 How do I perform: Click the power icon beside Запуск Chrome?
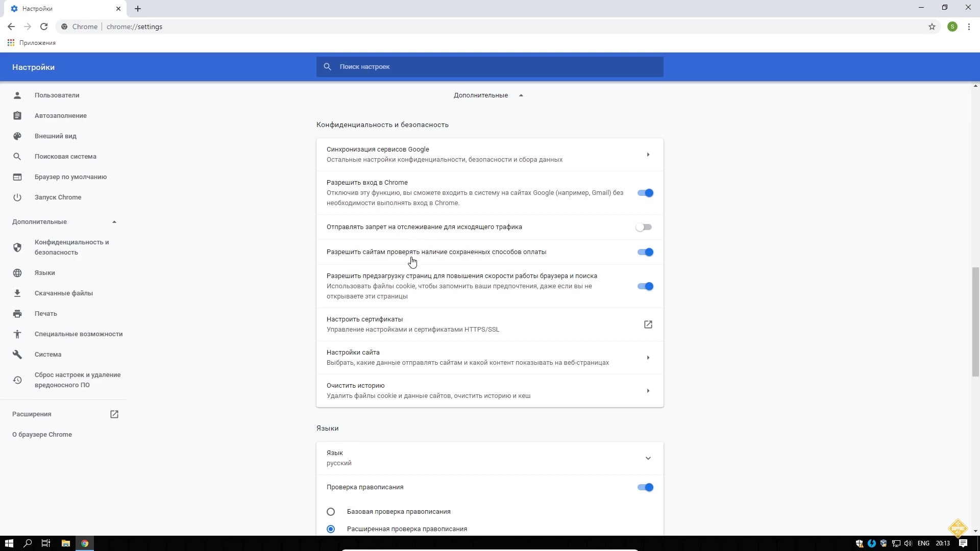coord(17,197)
